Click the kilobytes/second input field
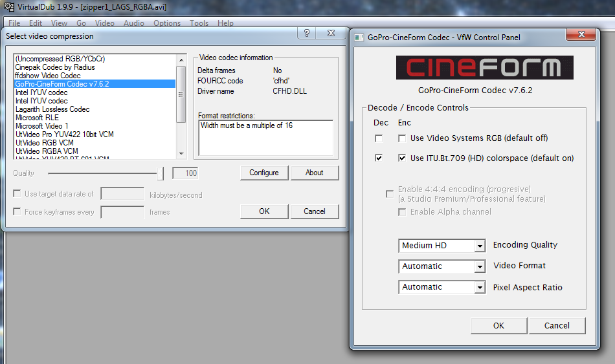 pyautogui.click(x=122, y=194)
